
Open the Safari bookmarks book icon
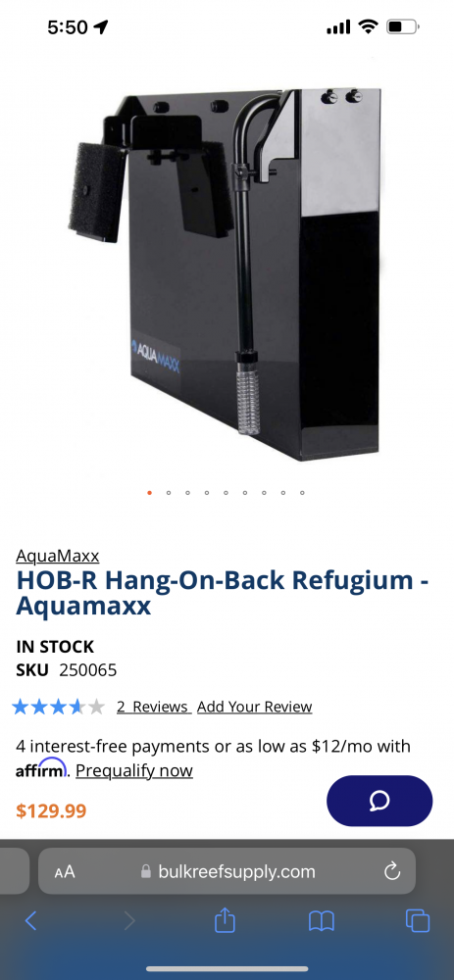click(x=322, y=920)
